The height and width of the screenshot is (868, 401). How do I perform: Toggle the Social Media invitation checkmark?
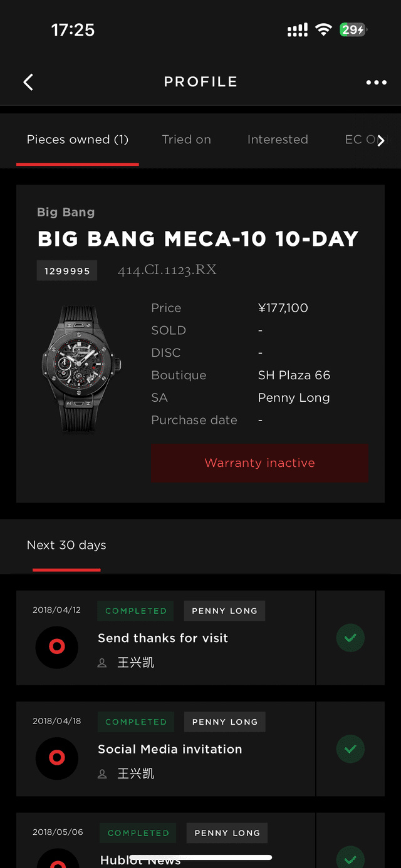pos(350,749)
